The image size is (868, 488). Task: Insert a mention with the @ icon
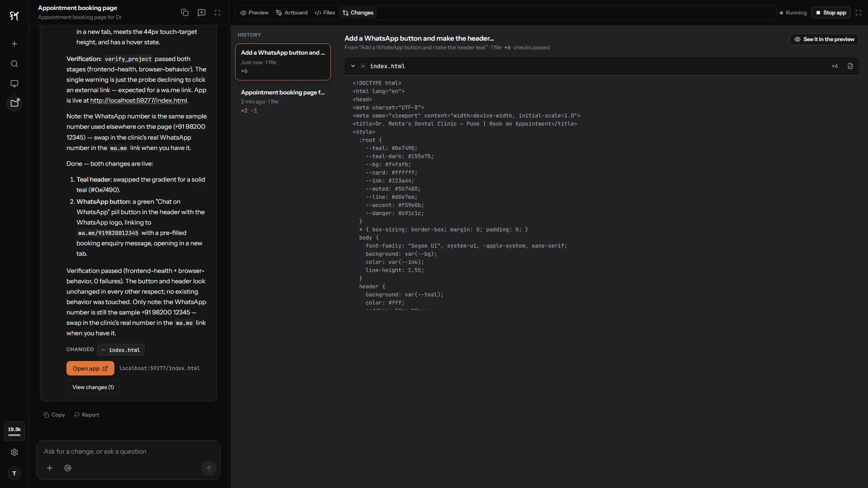(68, 468)
